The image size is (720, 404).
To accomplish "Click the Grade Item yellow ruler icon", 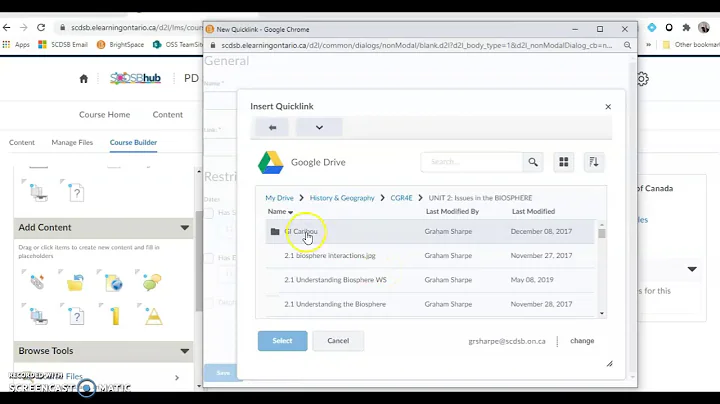I will point(115,316).
